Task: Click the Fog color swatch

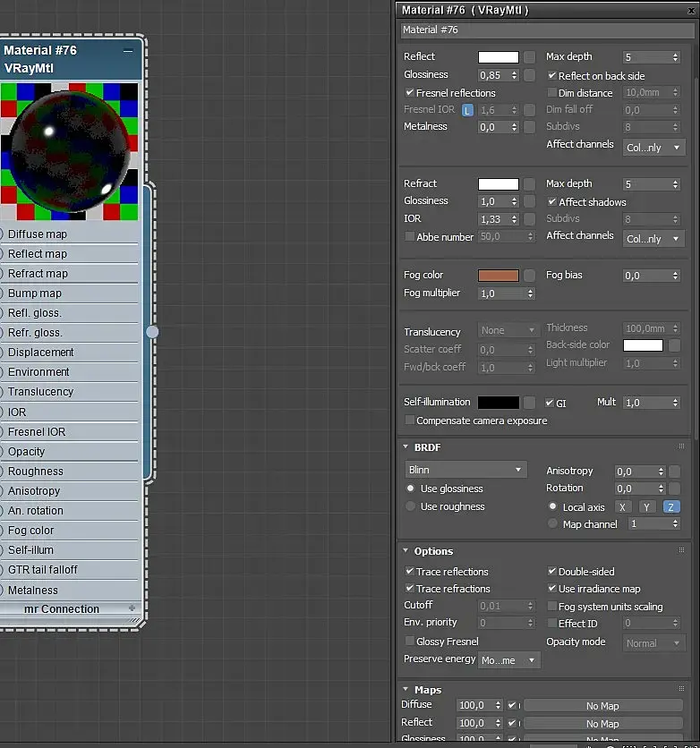Action: click(499, 276)
